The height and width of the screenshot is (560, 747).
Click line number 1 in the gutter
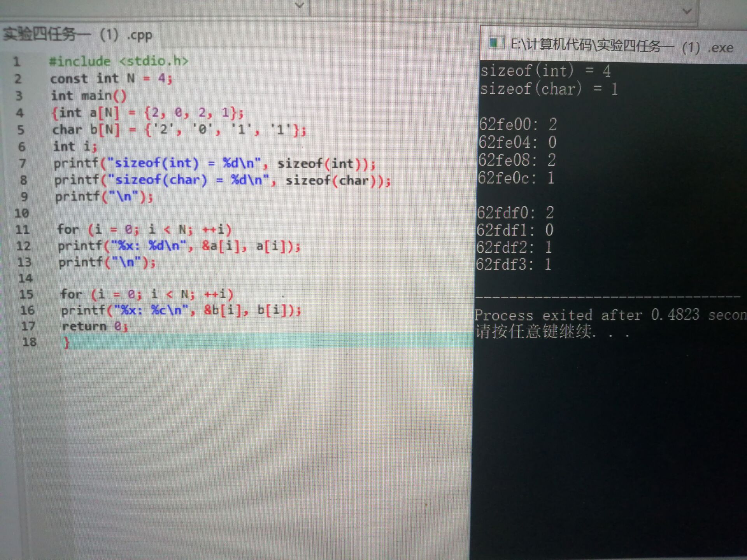17,61
